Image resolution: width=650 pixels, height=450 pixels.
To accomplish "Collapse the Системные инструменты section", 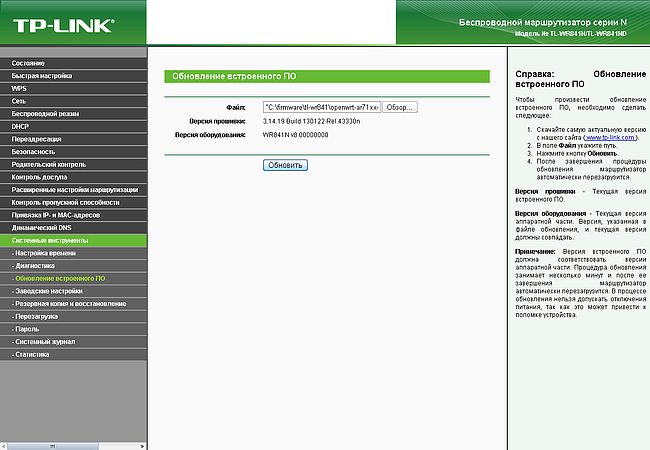I will (x=50, y=240).
